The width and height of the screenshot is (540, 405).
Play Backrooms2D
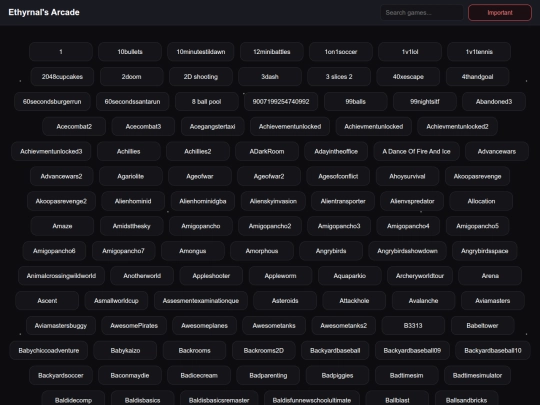point(264,351)
